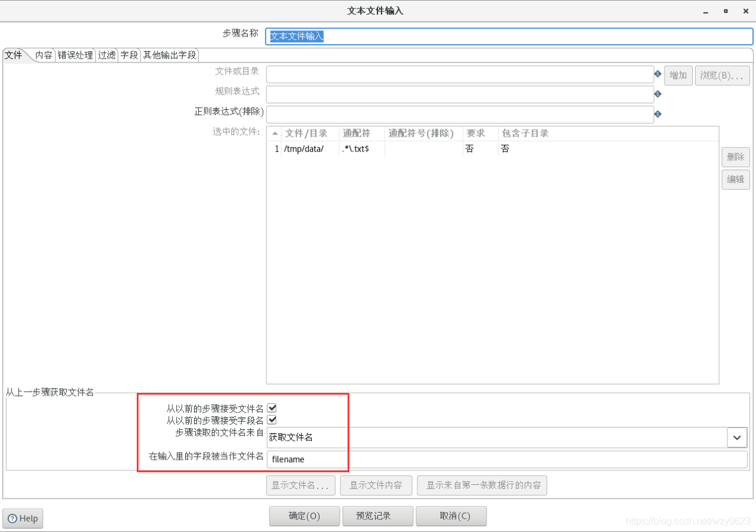
Task: Switch to 文件 tab
Action: pyautogui.click(x=13, y=55)
